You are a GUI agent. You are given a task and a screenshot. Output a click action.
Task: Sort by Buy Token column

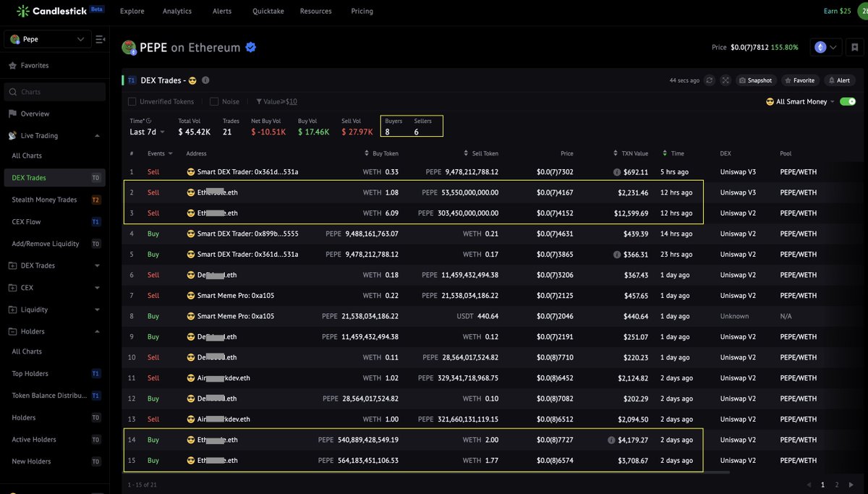[x=366, y=153]
